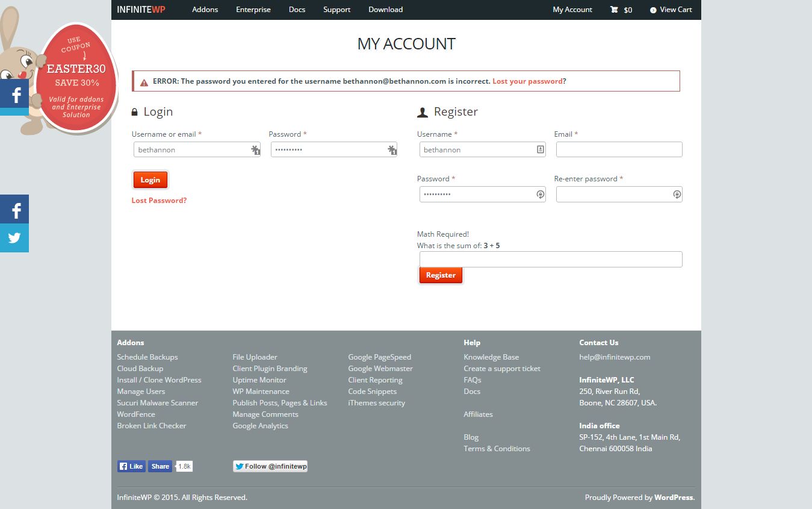Open Manage Users footer link
The width and height of the screenshot is (812, 509).
[141, 392]
